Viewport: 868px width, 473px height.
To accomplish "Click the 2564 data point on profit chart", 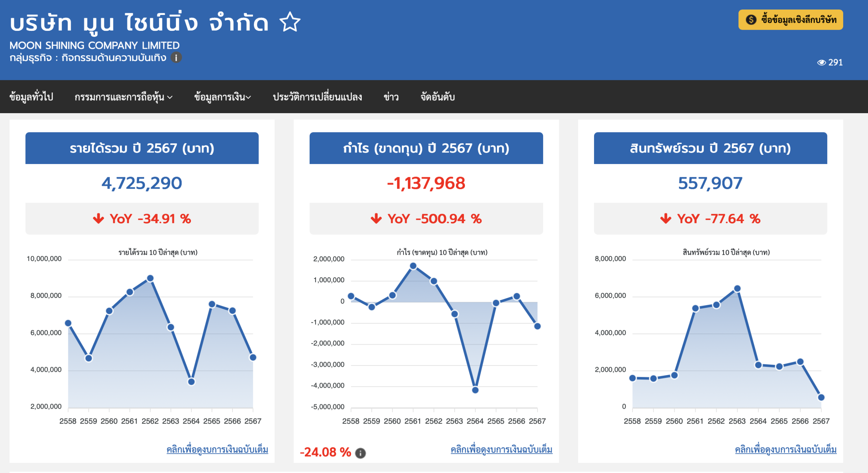I will click(x=475, y=390).
